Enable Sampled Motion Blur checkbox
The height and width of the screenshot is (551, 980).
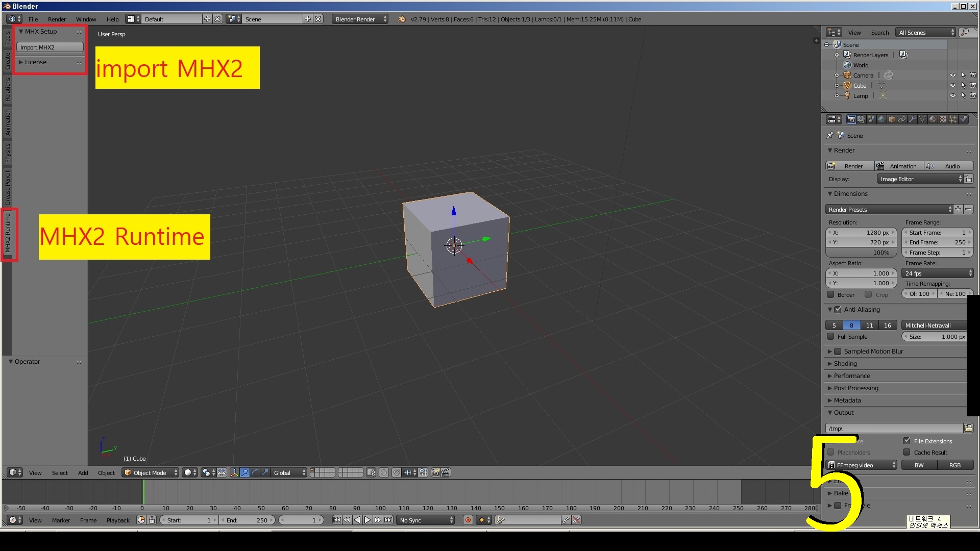click(x=838, y=351)
